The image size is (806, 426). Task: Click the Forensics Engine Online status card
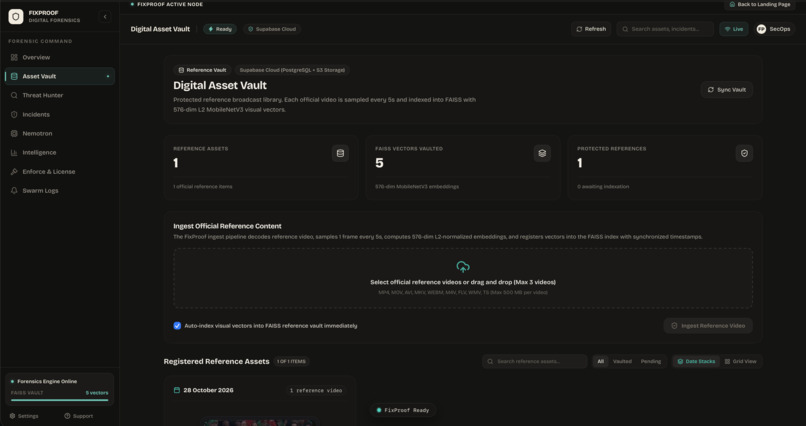60,389
